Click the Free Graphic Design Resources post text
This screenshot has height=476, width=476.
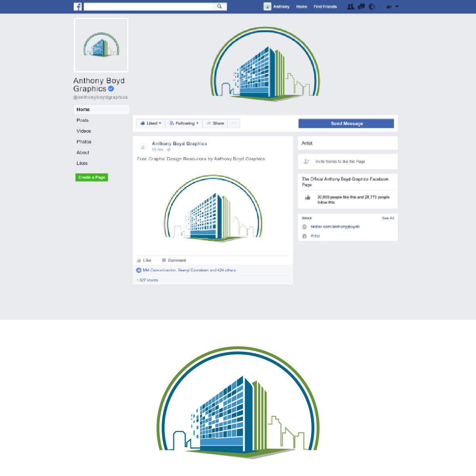click(x=201, y=159)
